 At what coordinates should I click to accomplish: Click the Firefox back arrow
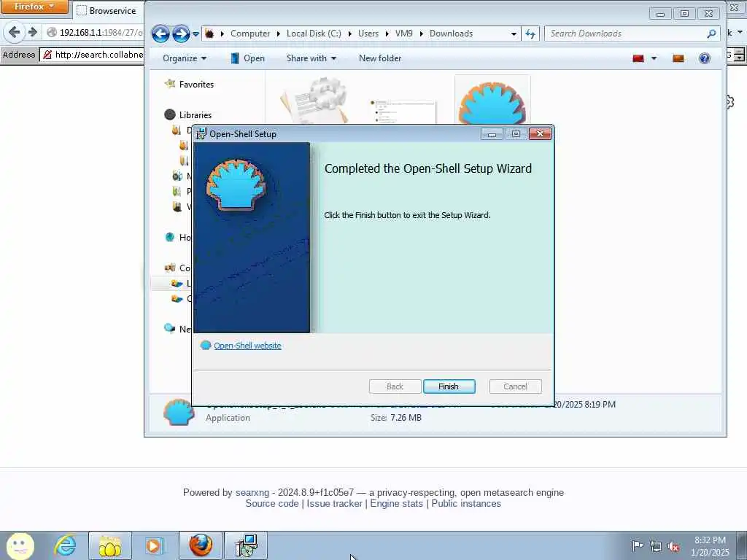pos(14,32)
